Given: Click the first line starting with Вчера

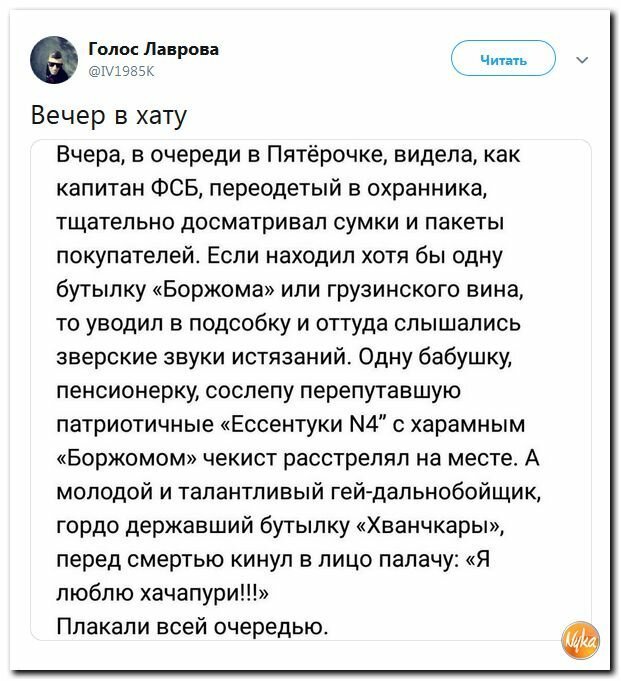Looking at the screenshot, I should pyautogui.click(x=288, y=155).
